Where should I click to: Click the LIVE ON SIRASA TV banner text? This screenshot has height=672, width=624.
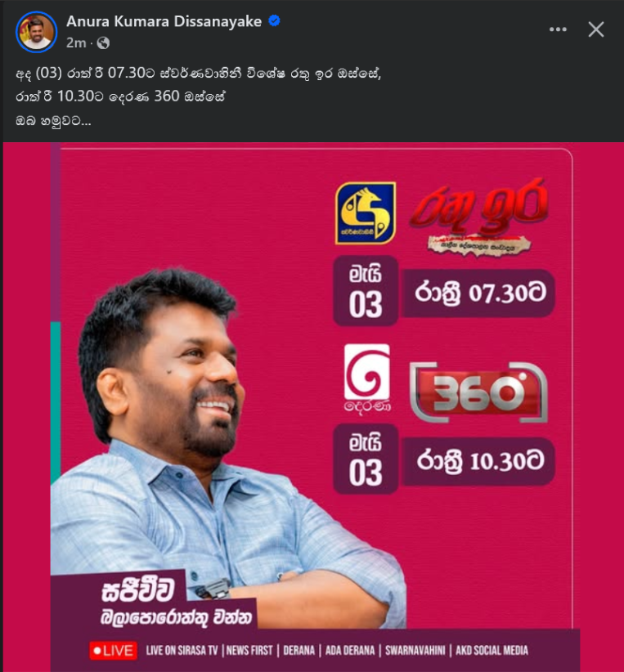182,651
